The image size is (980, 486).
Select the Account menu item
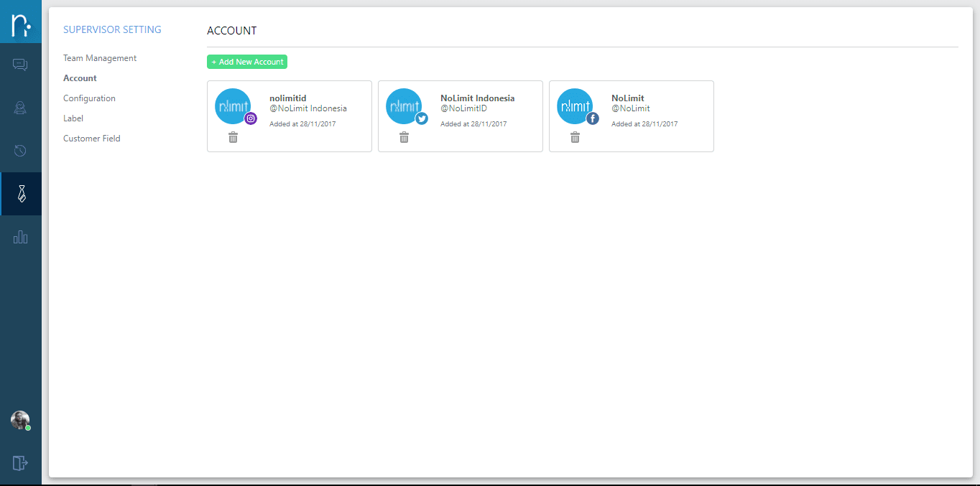coord(80,78)
